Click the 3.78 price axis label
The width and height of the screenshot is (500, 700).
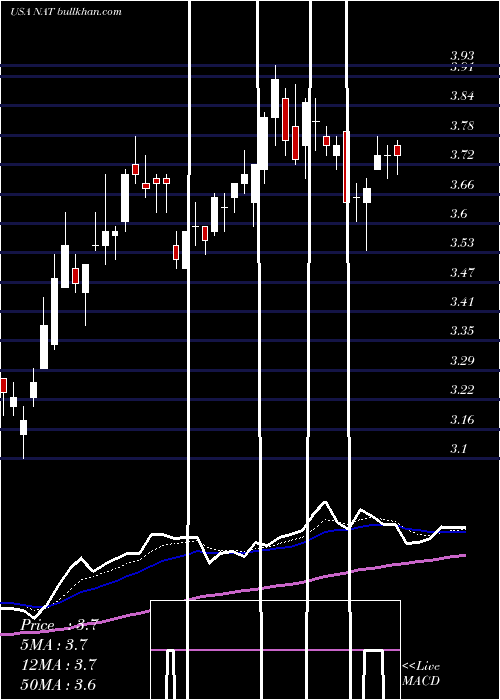462,125
